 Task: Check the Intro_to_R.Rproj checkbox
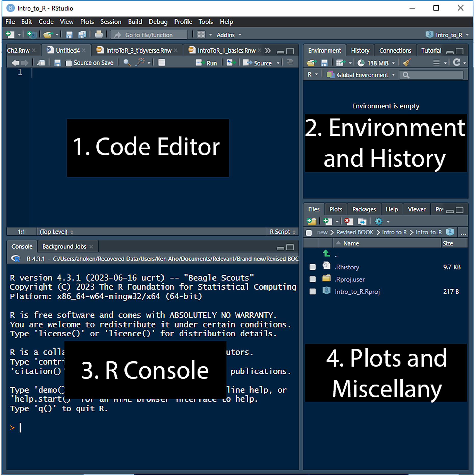point(312,292)
